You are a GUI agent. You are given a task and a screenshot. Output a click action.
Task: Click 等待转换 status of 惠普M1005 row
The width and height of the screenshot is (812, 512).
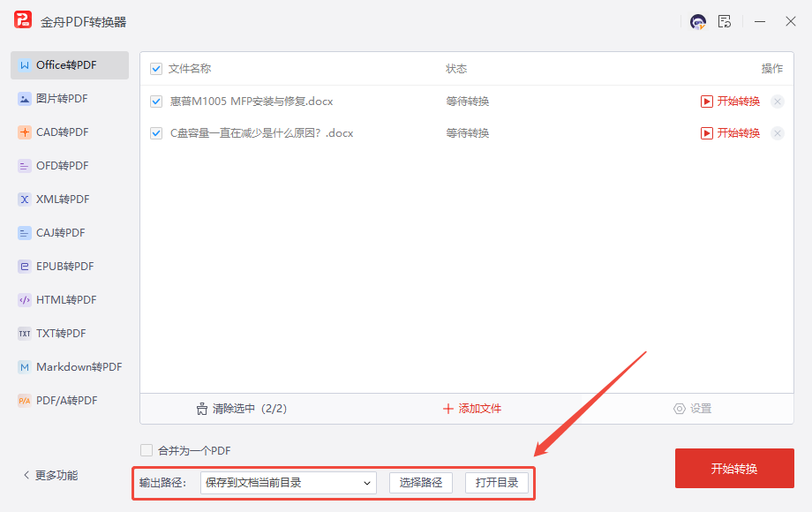[x=468, y=102]
